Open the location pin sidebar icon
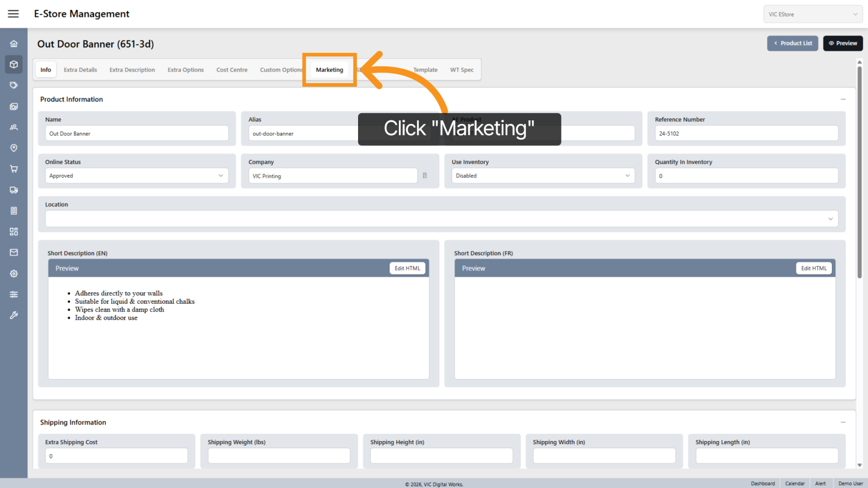 coord(14,148)
